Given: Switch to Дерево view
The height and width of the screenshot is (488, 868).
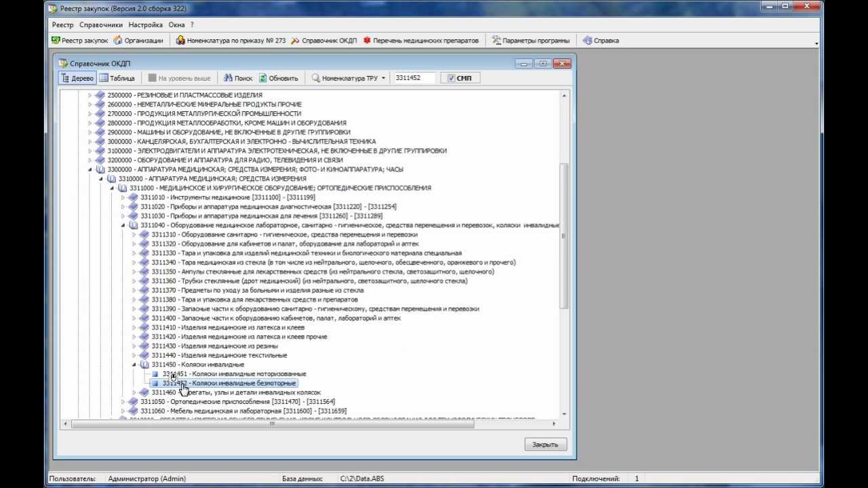Looking at the screenshot, I should [77, 78].
